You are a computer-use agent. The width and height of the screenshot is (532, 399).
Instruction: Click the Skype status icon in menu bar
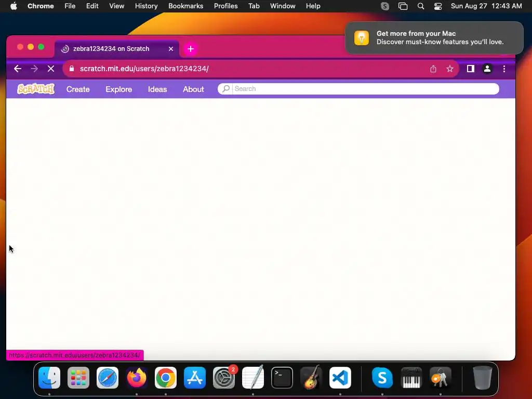tap(385, 6)
